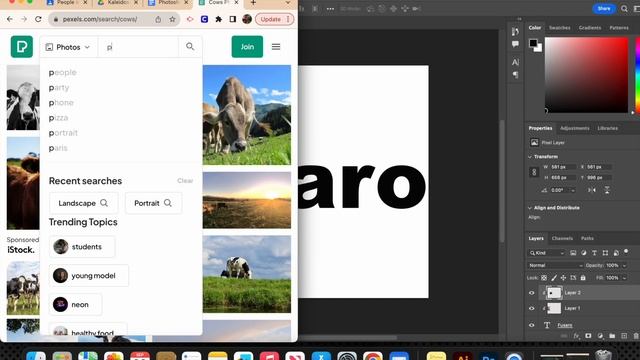The width and height of the screenshot is (640, 360).
Task: Toggle the layer filtering switch
Action: (x=626, y=251)
